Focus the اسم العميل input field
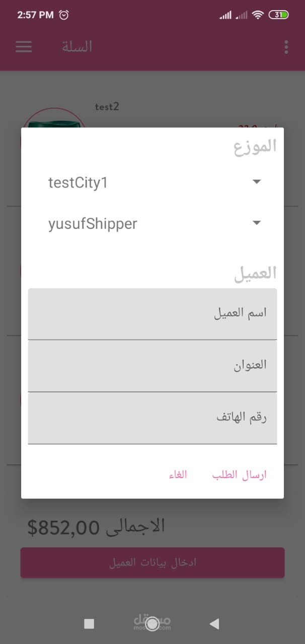The height and width of the screenshot is (644, 305). 152,314
